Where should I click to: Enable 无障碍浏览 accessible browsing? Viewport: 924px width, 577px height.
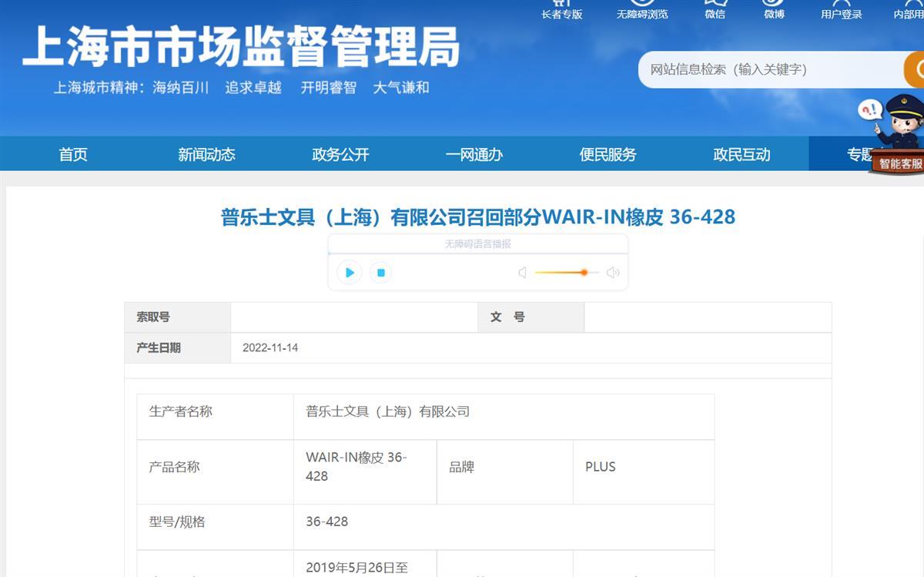point(642,10)
